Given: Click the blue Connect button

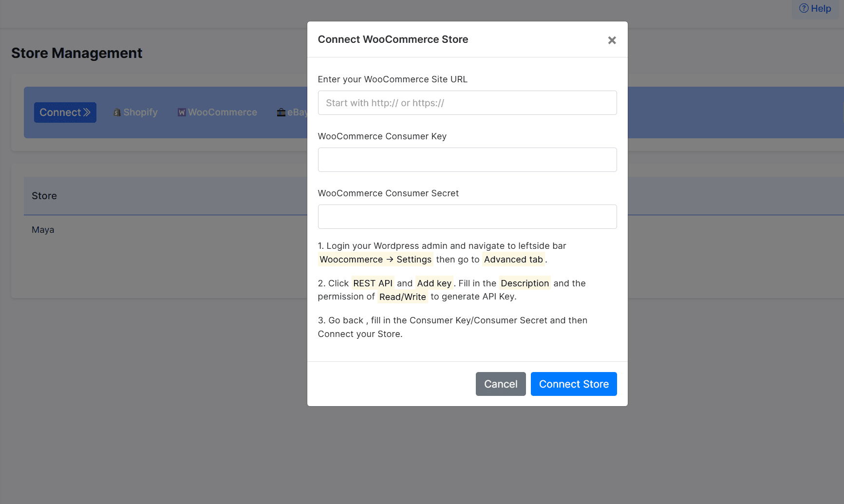Looking at the screenshot, I should point(65,112).
